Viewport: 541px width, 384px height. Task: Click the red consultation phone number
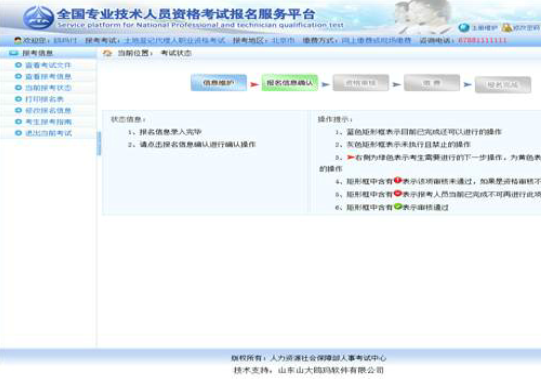pyautogui.click(x=482, y=40)
